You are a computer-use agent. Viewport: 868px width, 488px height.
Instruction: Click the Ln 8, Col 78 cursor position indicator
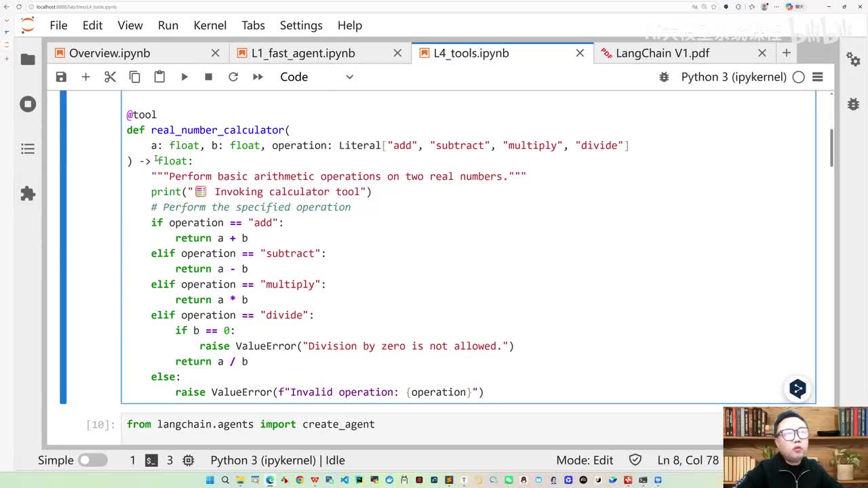pyautogui.click(x=688, y=460)
